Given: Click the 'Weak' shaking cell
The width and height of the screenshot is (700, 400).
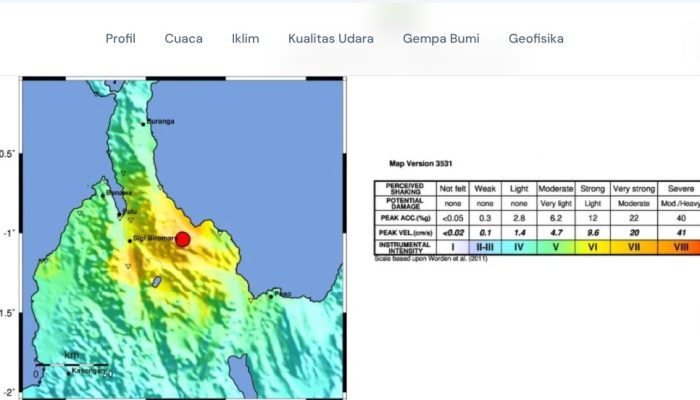Looking at the screenshot, I should tap(485, 189).
